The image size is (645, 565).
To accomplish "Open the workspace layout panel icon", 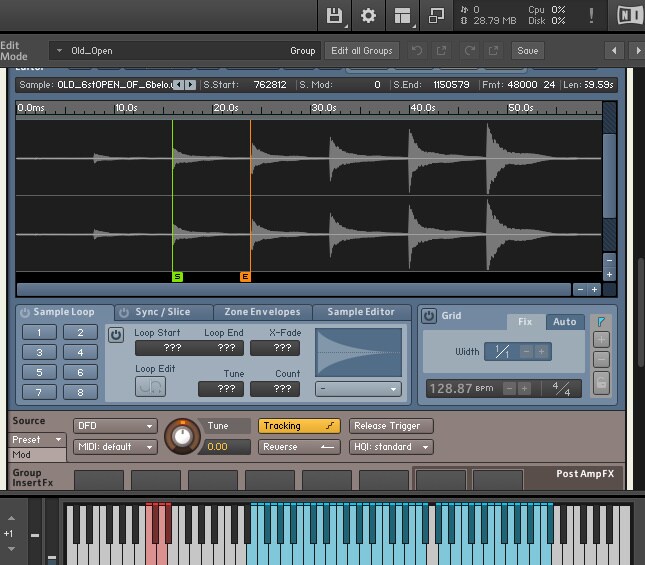I will (402, 16).
